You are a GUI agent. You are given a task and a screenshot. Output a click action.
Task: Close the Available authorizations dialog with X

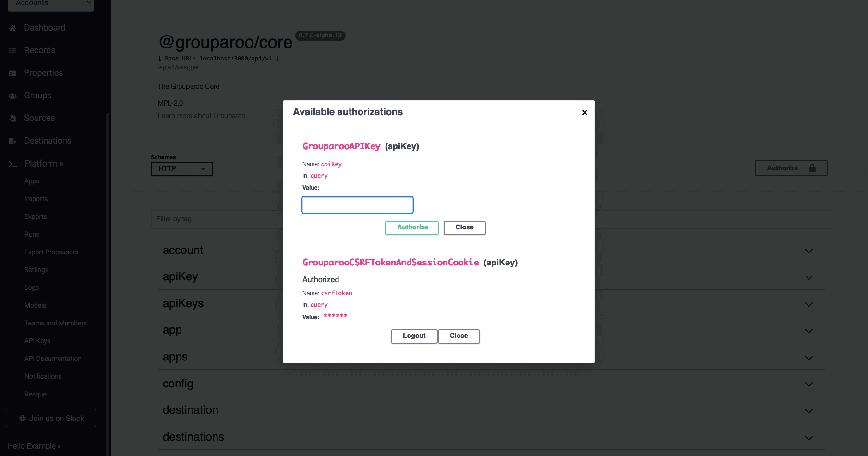(x=584, y=112)
